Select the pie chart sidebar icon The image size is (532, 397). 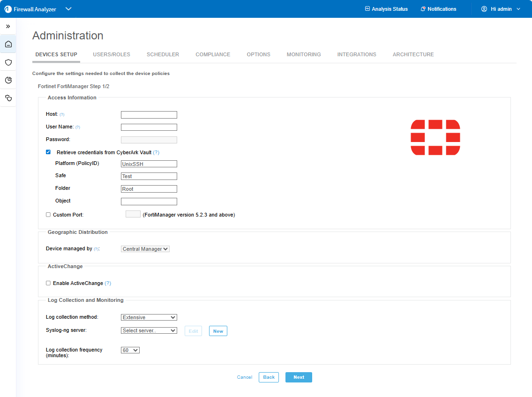pyautogui.click(x=8, y=80)
